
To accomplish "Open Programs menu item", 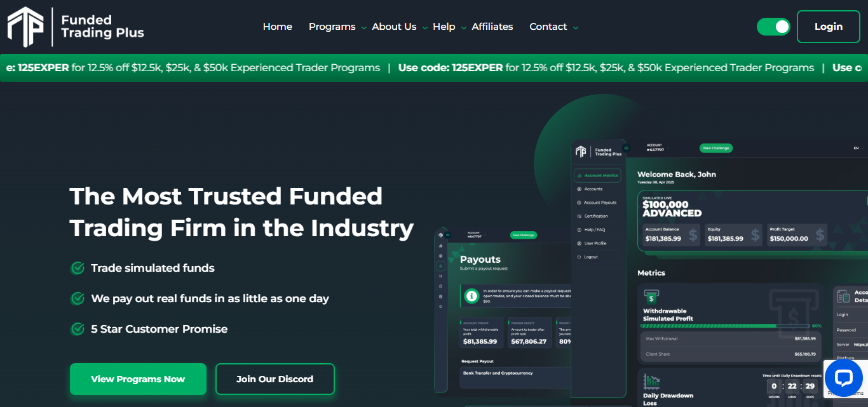I will click(x=332, y=27).
